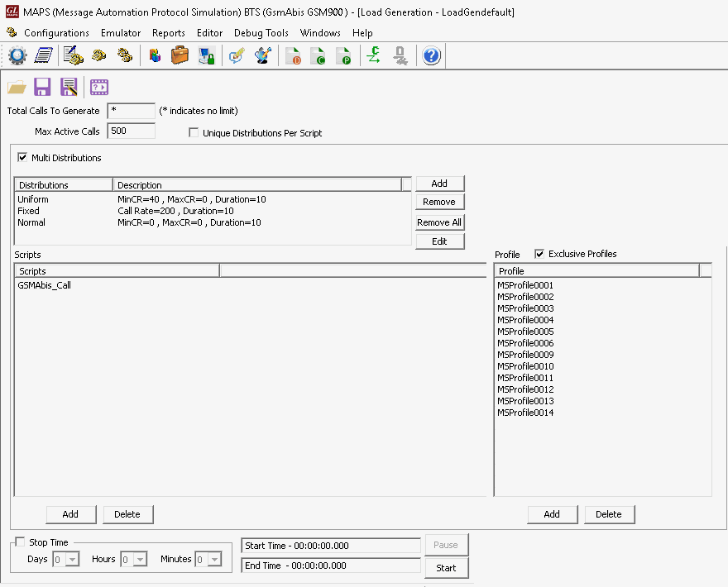Open a load generation file with the folder icon

tap(16, 86)
